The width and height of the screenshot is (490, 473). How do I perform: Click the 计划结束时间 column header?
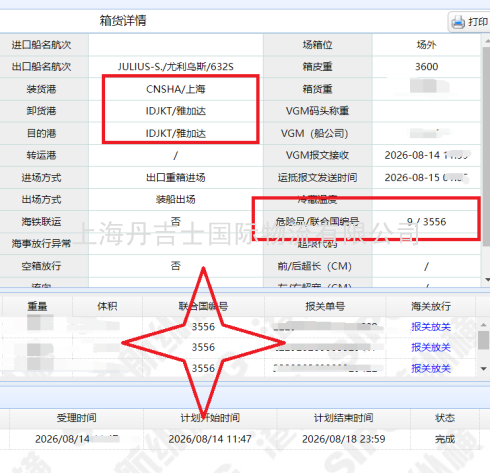pos(343,418)
